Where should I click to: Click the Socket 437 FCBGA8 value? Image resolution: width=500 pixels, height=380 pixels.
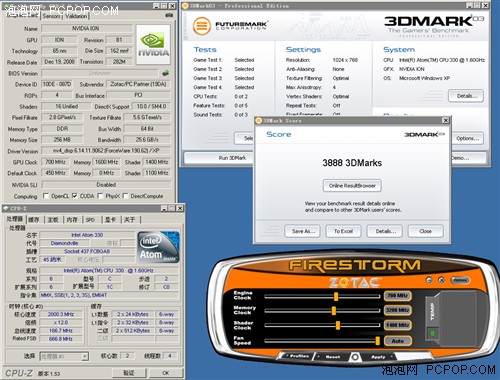87,251
